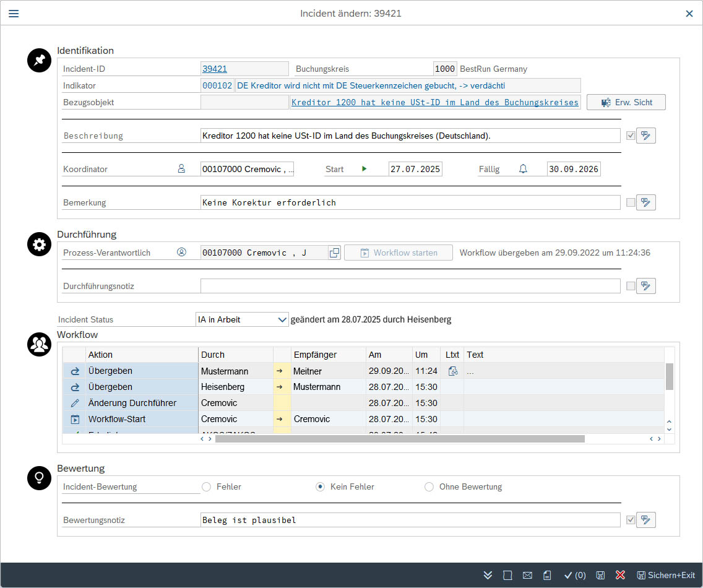Click the Am column header
703x588 pixels.
[389, 354]
